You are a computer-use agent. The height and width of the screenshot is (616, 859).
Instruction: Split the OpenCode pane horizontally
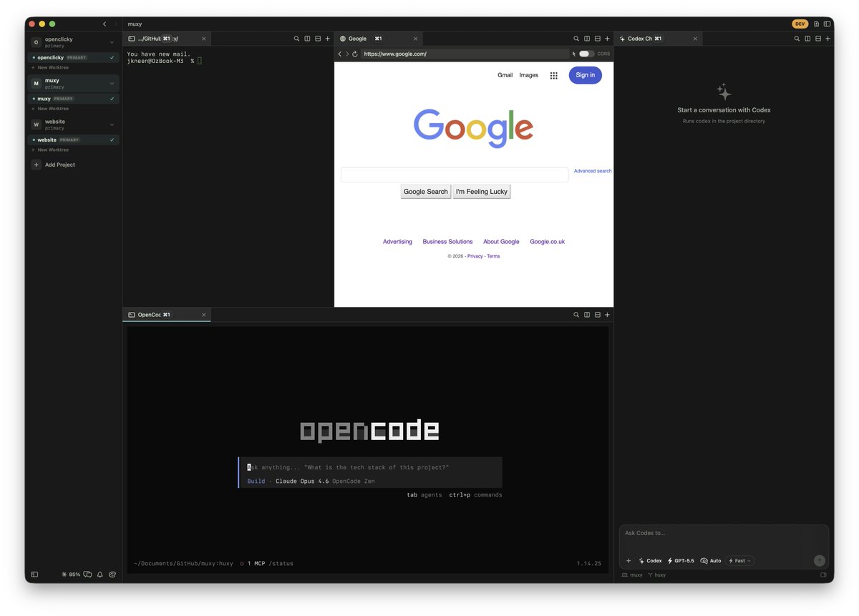pos(598,315)
